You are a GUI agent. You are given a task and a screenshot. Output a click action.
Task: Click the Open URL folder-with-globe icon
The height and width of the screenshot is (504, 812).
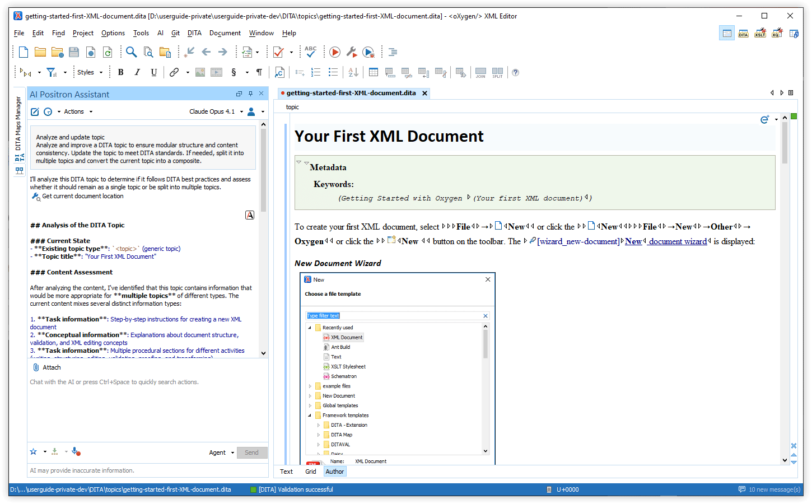(x=57, y=52)
